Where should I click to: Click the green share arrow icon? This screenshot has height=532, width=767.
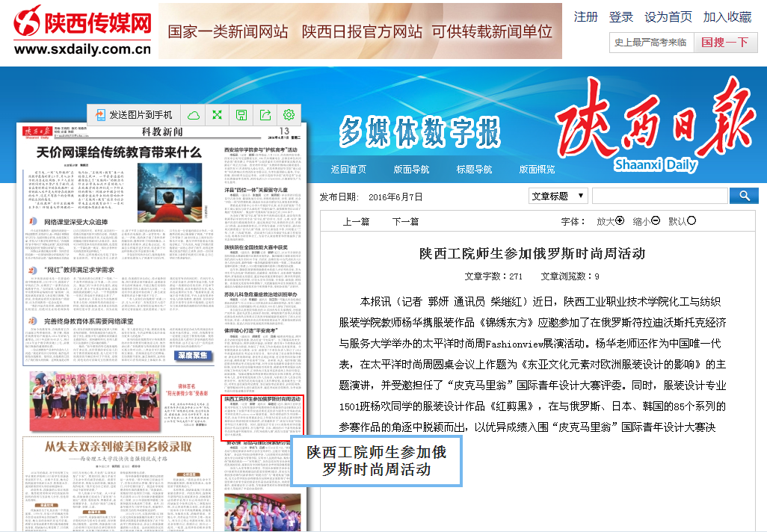click(265, 115)
